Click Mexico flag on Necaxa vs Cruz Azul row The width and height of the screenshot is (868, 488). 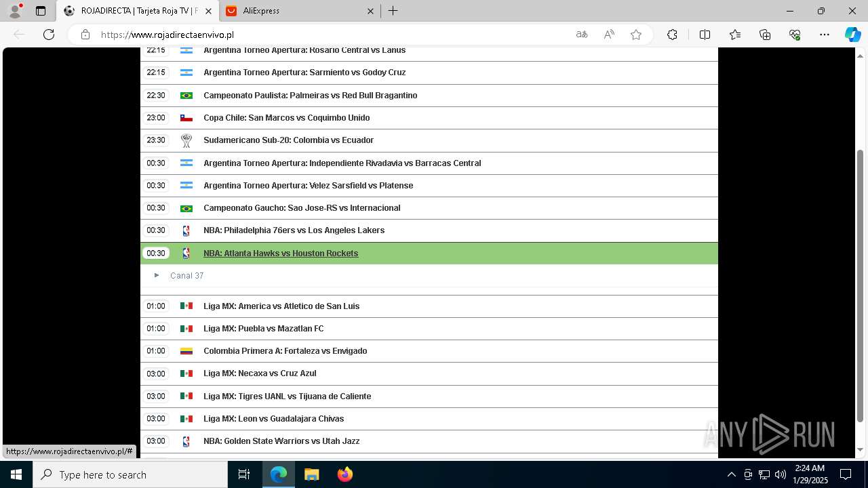tap(186, 373)
